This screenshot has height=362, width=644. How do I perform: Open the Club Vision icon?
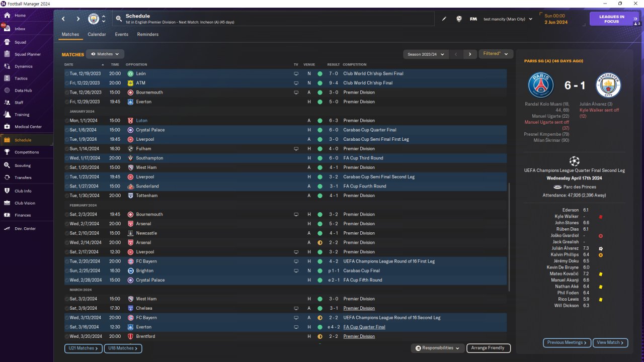pyautogui.click(x=7, y=203)
